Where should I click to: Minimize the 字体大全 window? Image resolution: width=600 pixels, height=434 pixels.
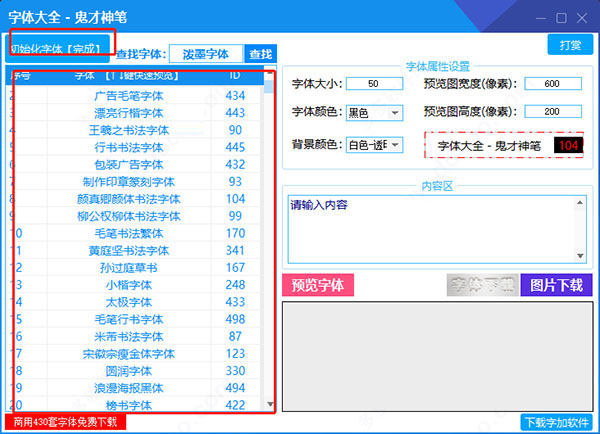(x=541, y=18)
